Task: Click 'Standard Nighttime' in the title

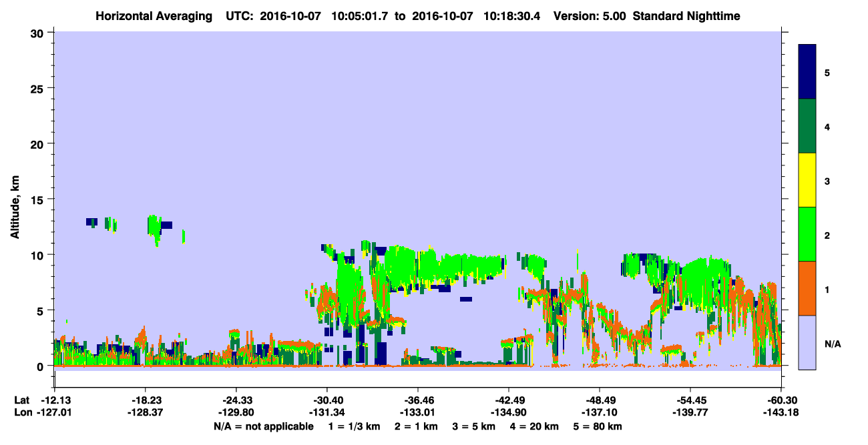Action: point(686,16)
